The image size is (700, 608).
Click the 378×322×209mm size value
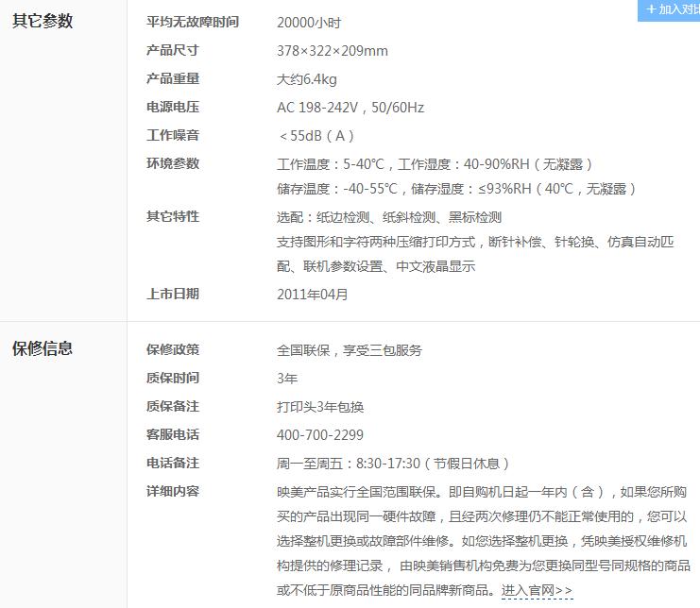(332, 51)
